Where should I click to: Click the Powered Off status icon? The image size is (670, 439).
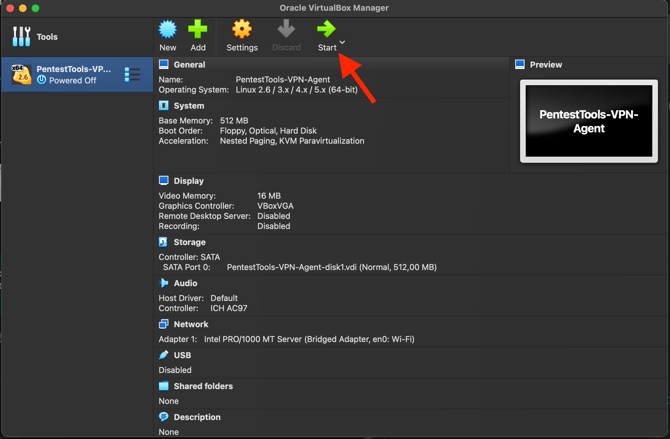[x=41, y=80]
